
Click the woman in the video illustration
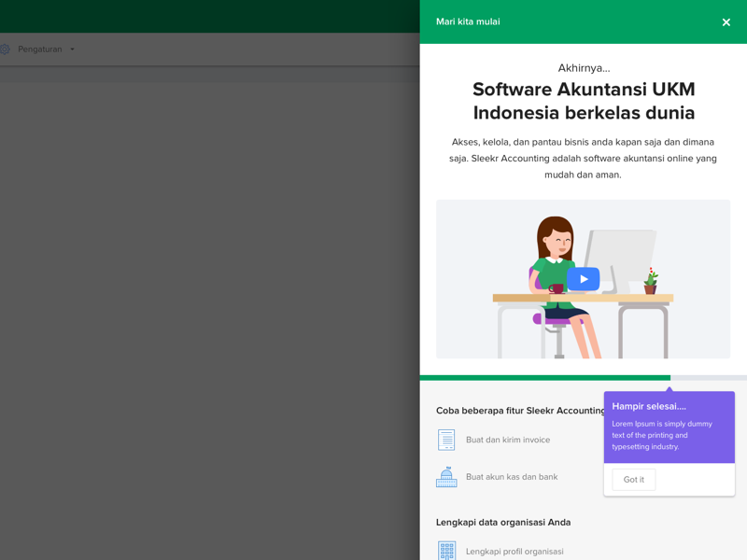[x=555, y=271]
